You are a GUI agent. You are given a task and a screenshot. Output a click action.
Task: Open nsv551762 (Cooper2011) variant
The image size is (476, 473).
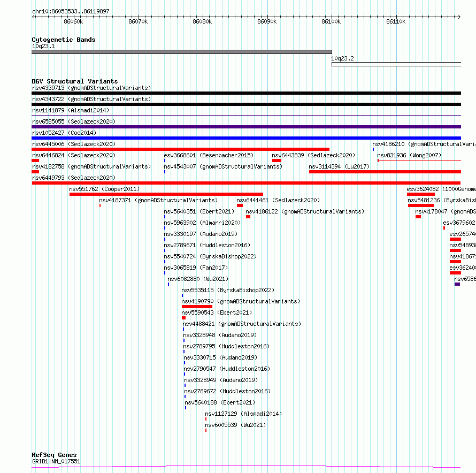(x=104, y=189)
